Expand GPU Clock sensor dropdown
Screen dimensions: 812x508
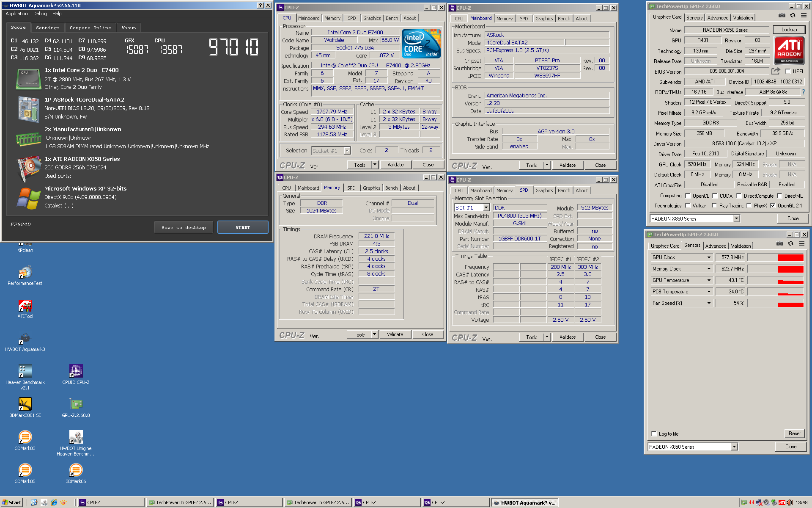[709, 257]
